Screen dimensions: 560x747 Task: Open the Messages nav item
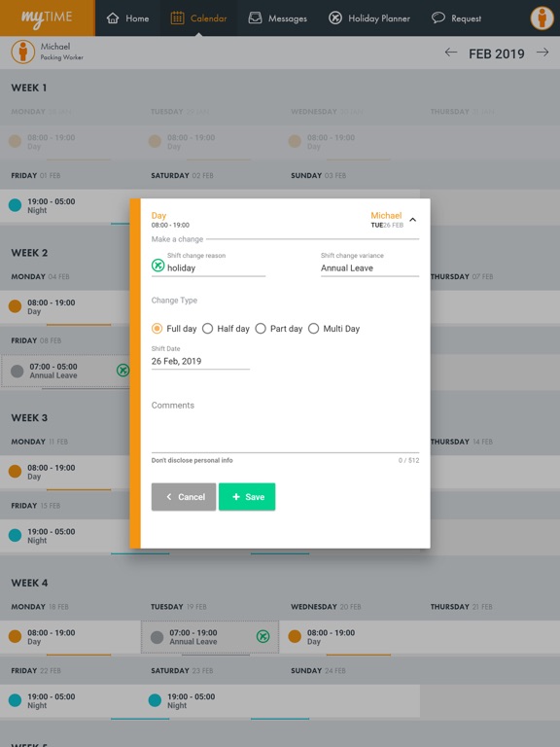click(x=278, y=18)
